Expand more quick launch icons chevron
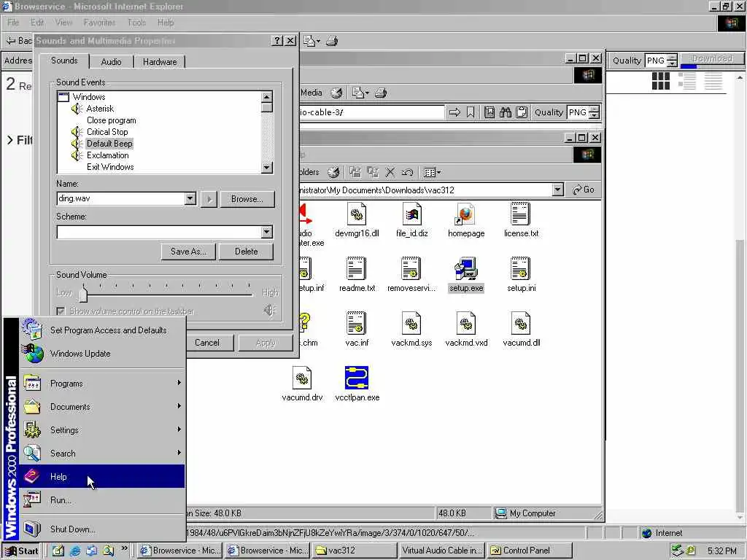The image size is (747, 560). pos(124,548)
